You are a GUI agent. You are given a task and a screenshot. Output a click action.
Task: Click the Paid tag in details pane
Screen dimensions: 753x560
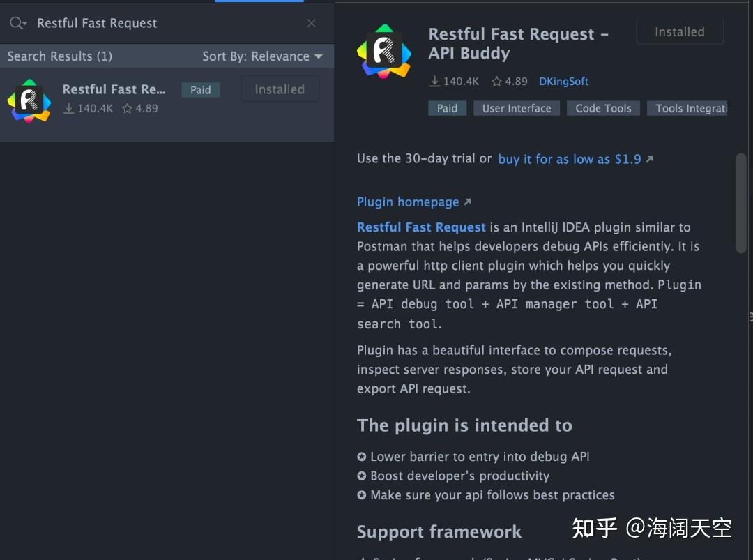(447, 109)
